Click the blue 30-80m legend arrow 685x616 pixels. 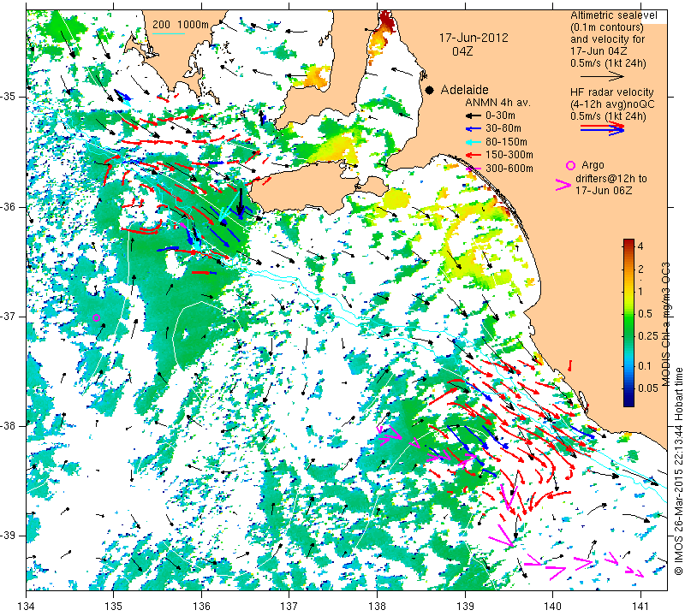click(x=473, y=129)
